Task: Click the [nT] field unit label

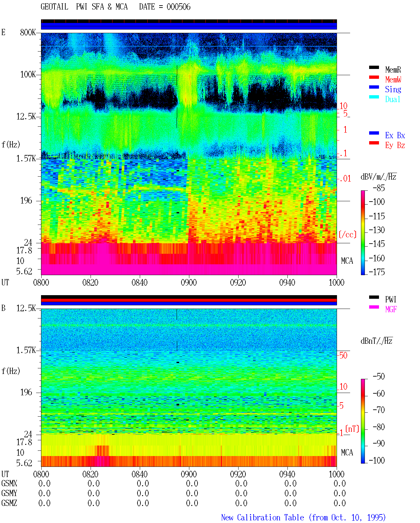Action: pos(352,429)
